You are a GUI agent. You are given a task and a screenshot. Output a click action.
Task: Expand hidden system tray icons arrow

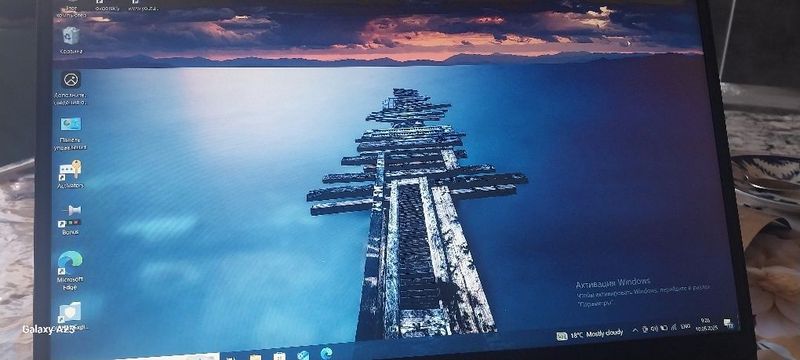click(635, 330)
